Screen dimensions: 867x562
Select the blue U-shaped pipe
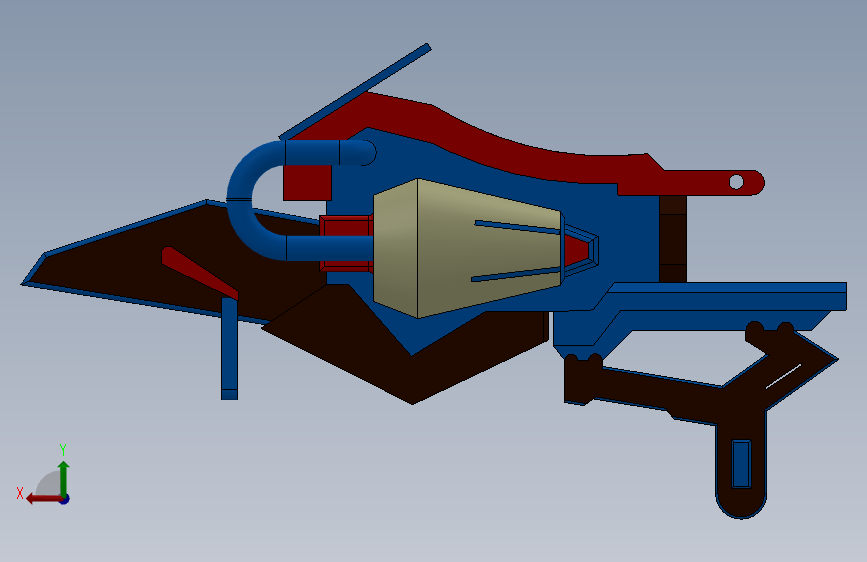(x=240, y=199)
